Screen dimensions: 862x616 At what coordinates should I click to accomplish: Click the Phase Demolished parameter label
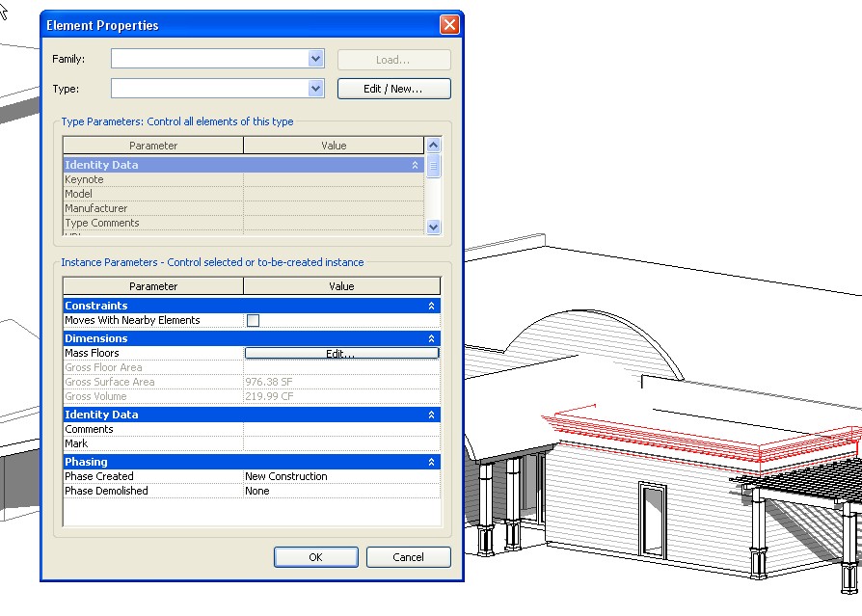click(106, 491)
